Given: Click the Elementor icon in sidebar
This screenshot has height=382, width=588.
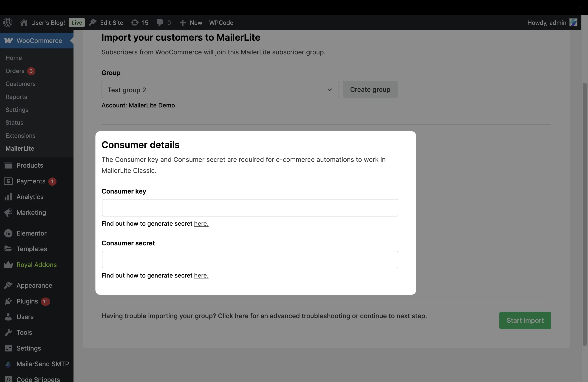Looking at the screenshot, I should (x=8, y=233).
